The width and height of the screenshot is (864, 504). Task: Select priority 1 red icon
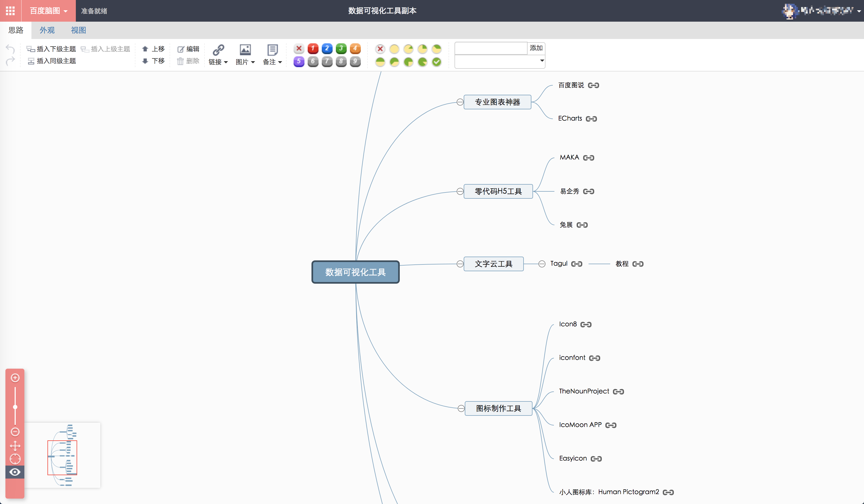(313, 49)
